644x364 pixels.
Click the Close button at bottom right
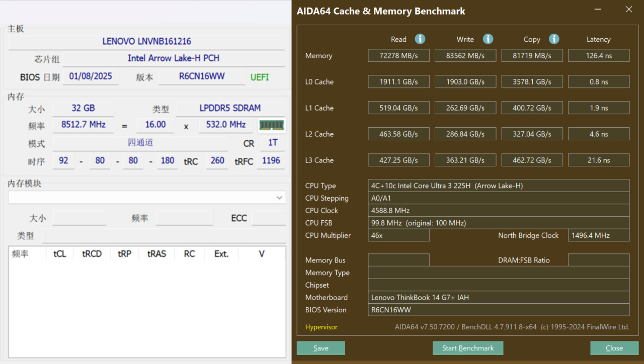(x=614, y=348)
